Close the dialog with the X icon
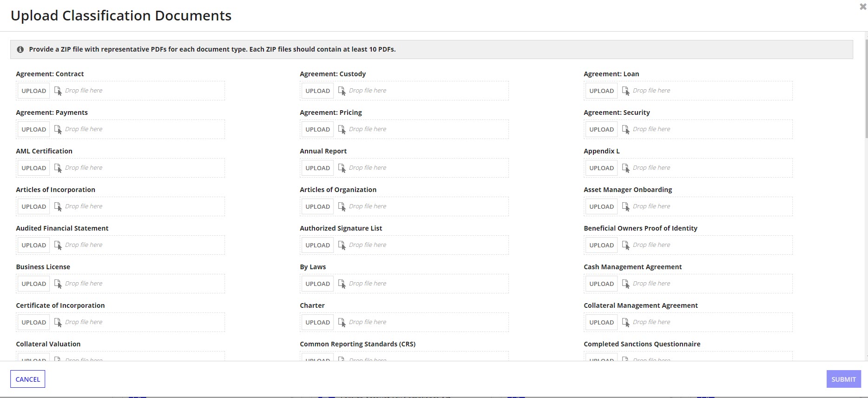The image size is (868, 398). (x=863, y=7)
